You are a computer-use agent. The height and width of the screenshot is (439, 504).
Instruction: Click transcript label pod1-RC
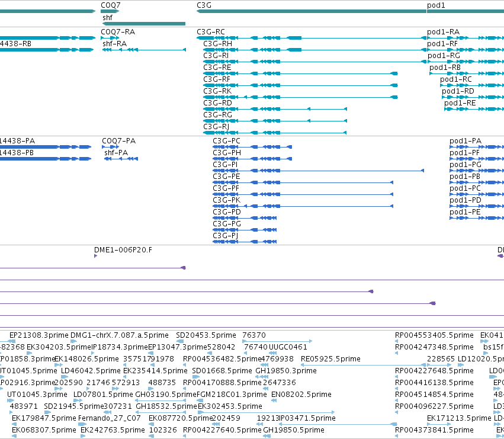pyautogui.click(x=456, y=79)
